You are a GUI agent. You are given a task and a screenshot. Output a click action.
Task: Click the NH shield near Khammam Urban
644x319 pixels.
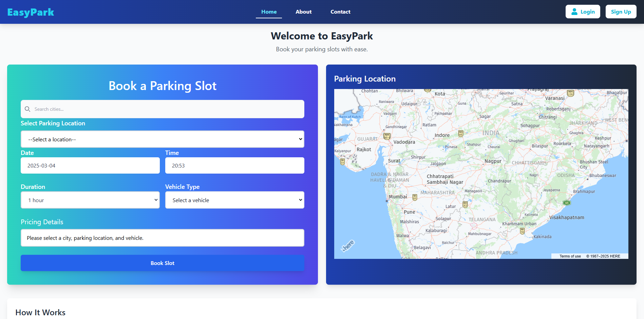[522, 231]
